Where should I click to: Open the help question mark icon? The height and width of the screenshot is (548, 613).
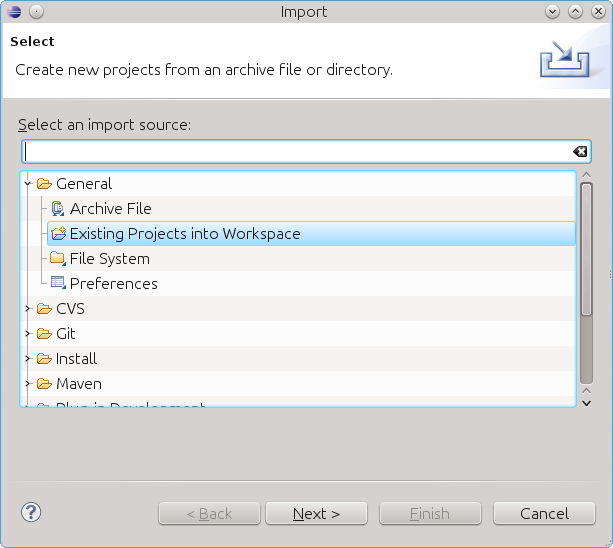tap(30, 513)
